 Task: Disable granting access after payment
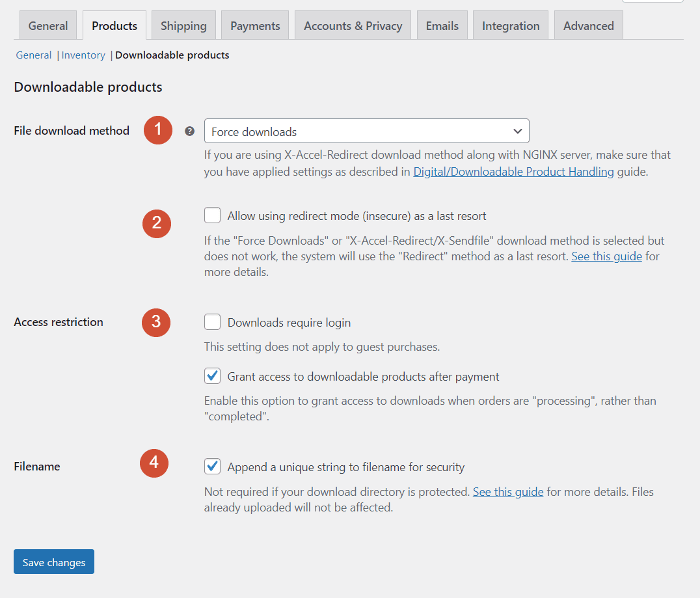[x=212, y=375]
